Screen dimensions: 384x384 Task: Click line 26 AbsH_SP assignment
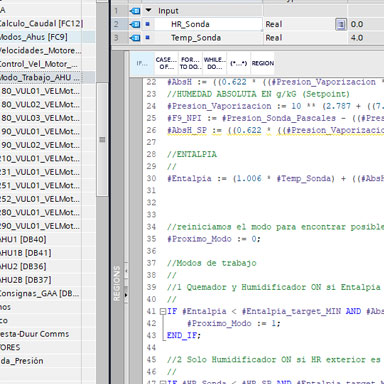click(x=275, y=130)
